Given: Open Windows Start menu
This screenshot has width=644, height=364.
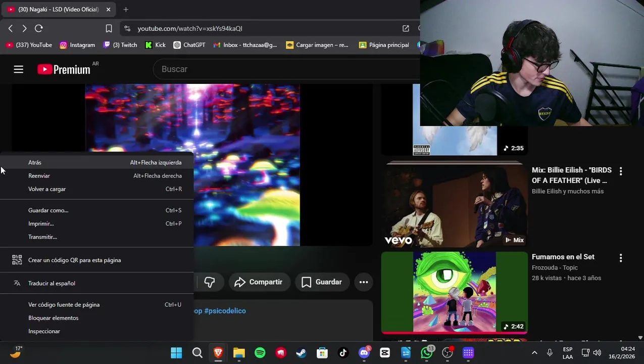Looking at the screenshot, I should (176, 353).
